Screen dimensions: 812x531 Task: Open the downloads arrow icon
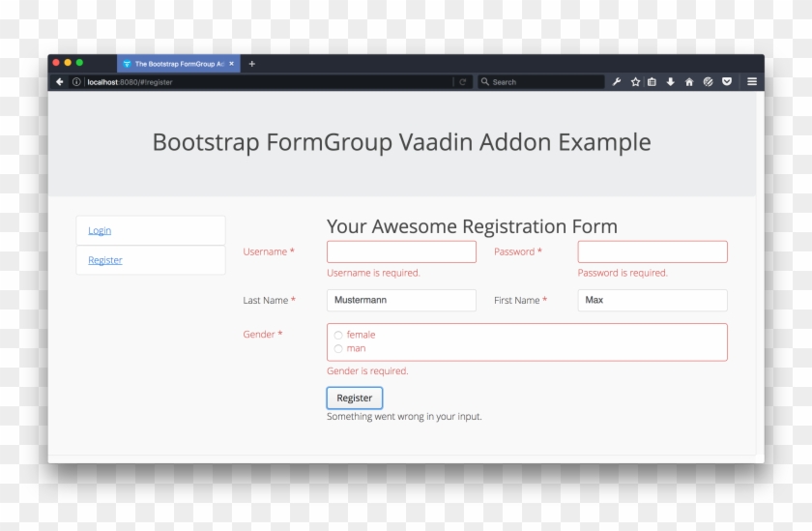click(671, 82)
